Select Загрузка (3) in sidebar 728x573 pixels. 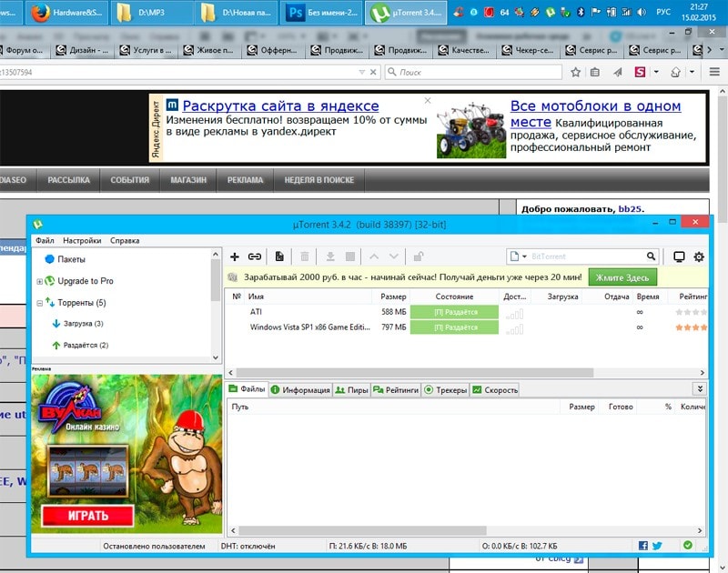83,323
